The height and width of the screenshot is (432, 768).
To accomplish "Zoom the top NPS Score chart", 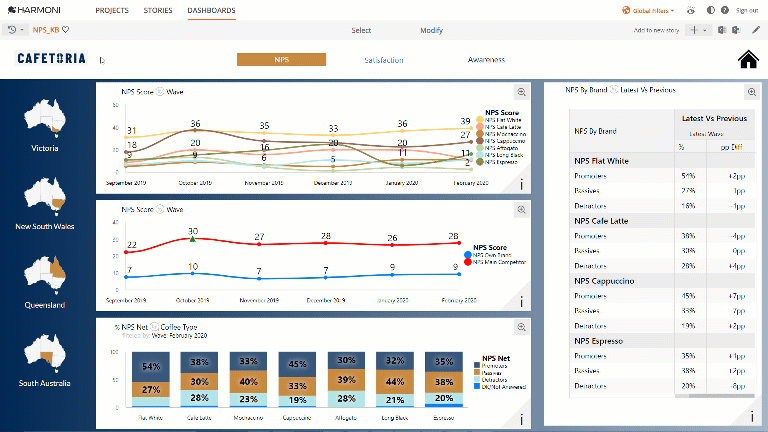I will 522,92.
